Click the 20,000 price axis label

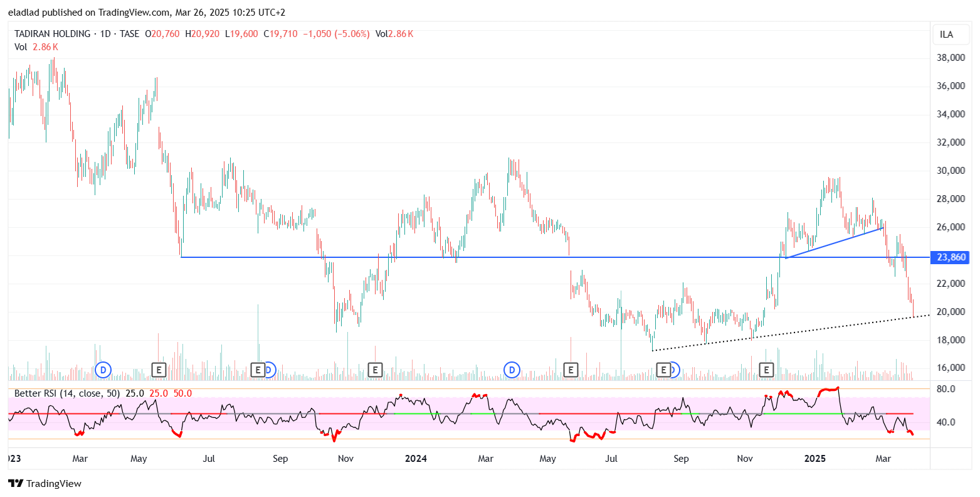coord(951,312)
